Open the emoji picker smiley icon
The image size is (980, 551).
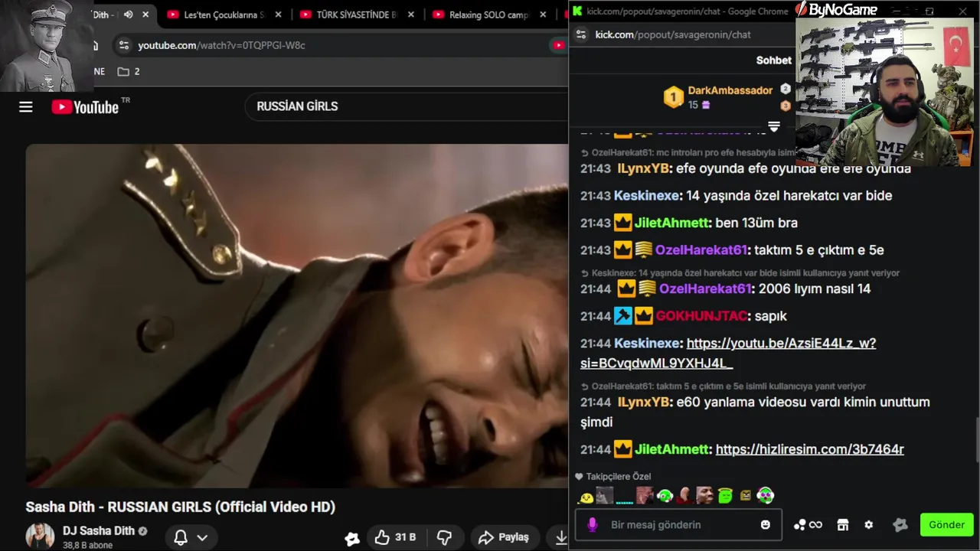(x=766, y=525)
